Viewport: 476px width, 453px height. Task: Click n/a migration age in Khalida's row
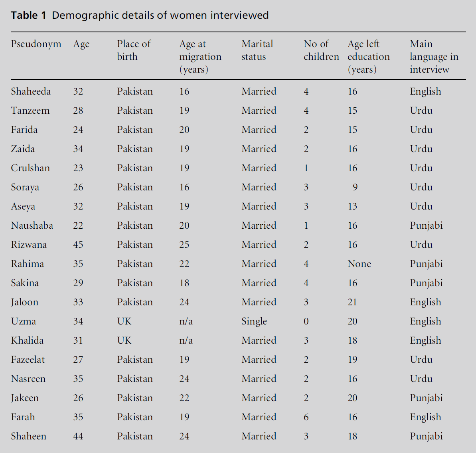(186, 340)
